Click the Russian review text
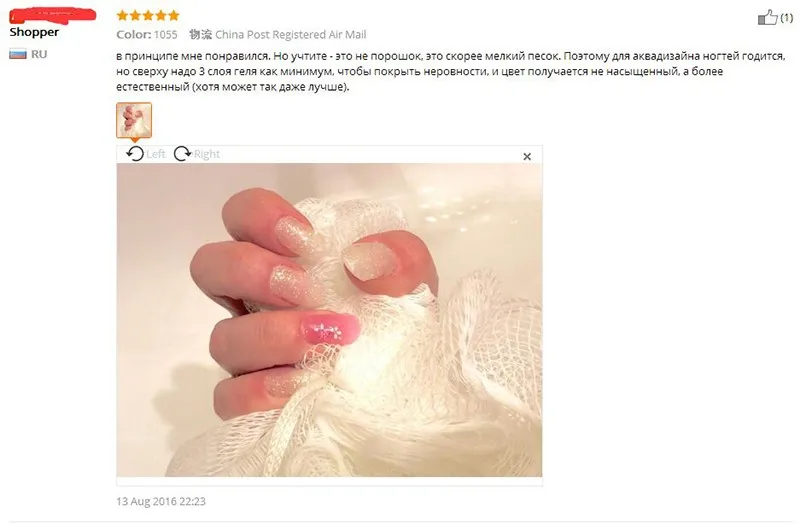Screen dimensions: 800x524 coord(451,71)
